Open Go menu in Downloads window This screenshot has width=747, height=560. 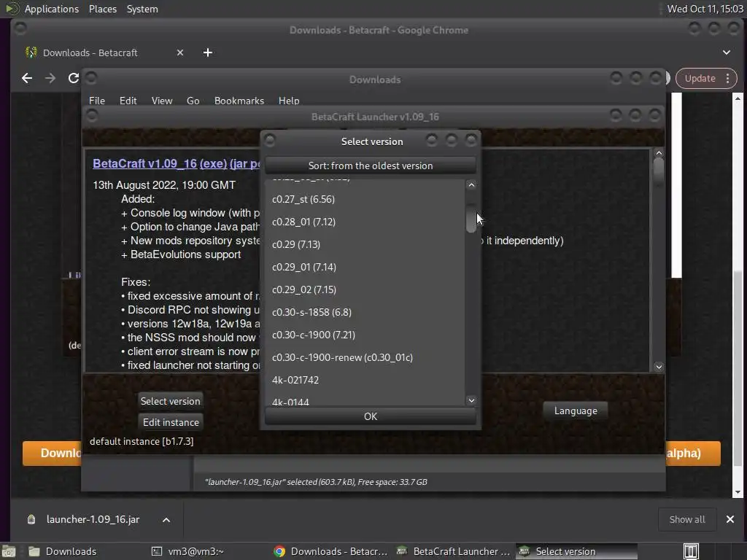pos(193,101)
